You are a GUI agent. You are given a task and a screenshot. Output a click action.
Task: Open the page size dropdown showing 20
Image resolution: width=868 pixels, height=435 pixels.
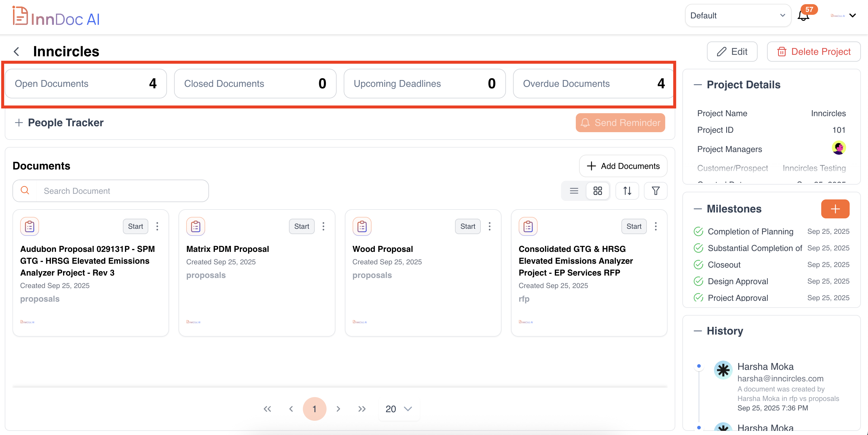(x=398, y=409)
